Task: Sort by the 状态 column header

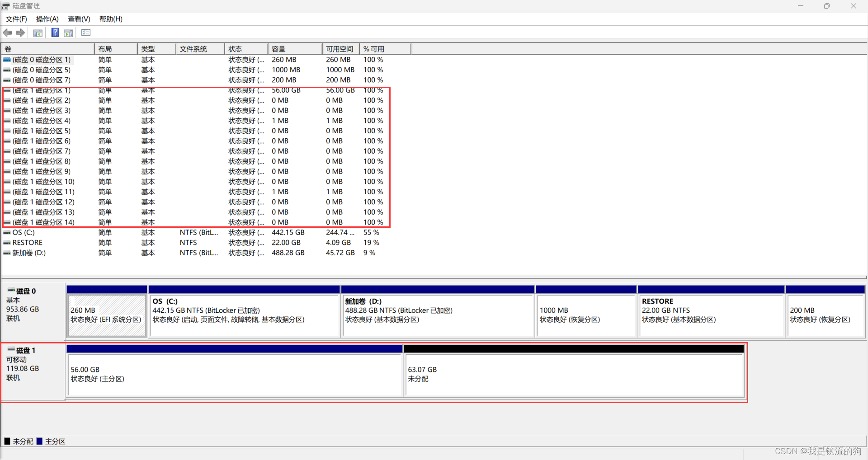Action: click(x=246, y=49)
